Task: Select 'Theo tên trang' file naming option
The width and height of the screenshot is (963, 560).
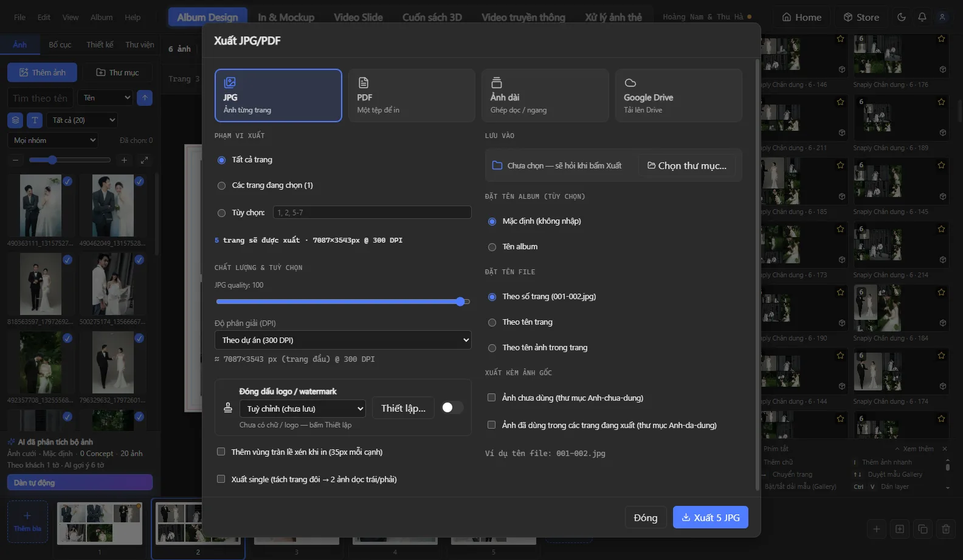Action: pos(492,322)
